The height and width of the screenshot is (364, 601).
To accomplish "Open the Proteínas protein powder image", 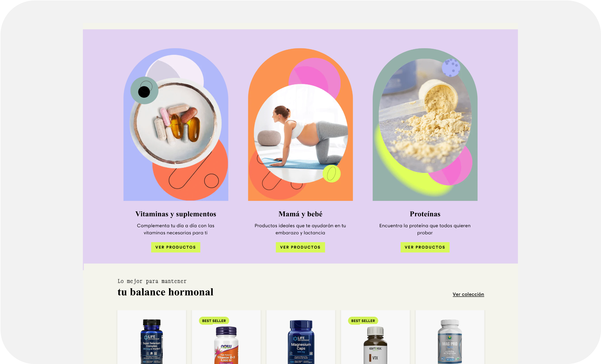I will (x=425, y=125).
